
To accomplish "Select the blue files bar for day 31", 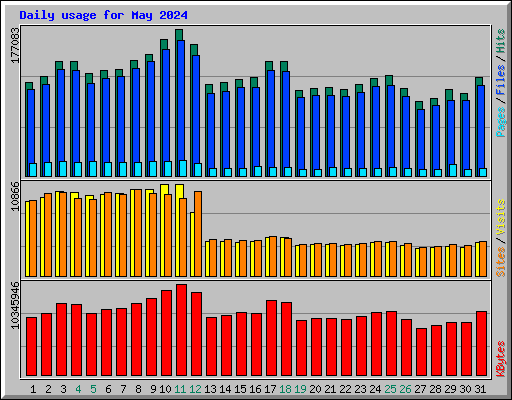I will [x=481, y=127].
